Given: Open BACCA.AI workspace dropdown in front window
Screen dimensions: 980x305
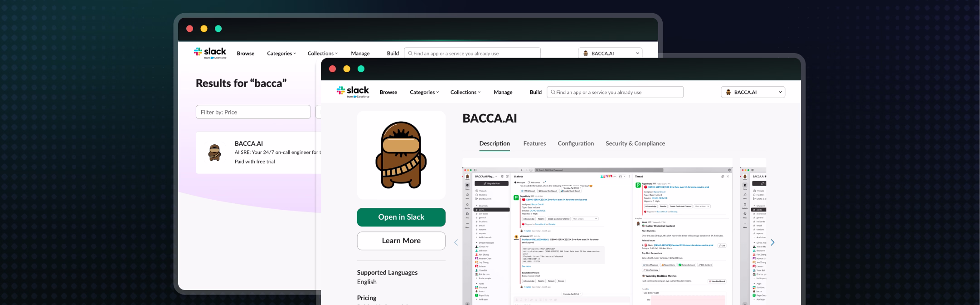Looking at the screenshot, I should click(753, 92).
